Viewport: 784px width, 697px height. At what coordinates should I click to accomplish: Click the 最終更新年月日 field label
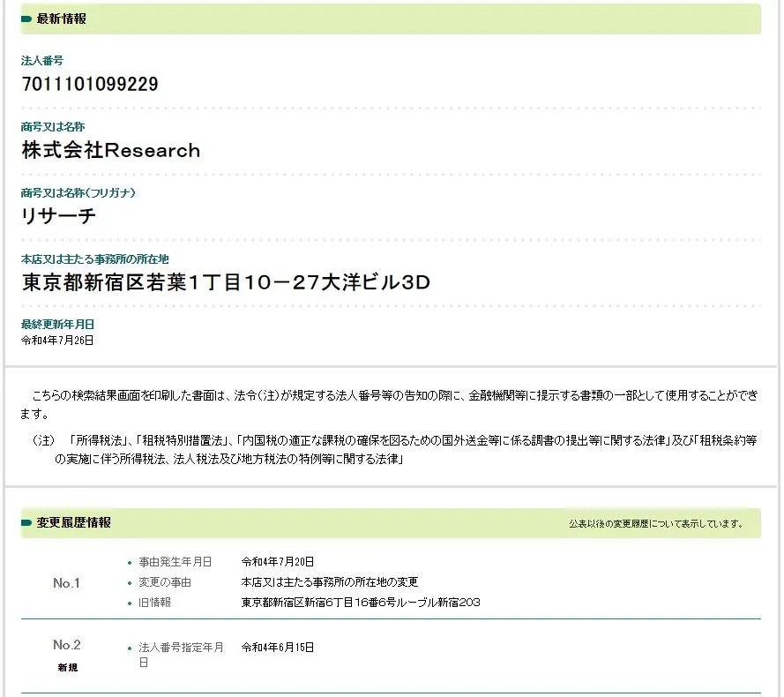57,325
